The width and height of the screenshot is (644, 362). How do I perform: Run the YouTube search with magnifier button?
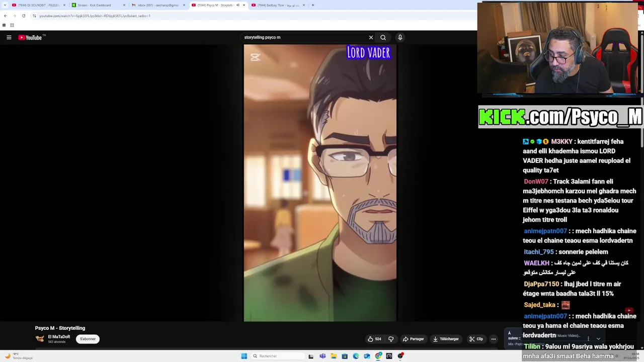pos(383,37)
